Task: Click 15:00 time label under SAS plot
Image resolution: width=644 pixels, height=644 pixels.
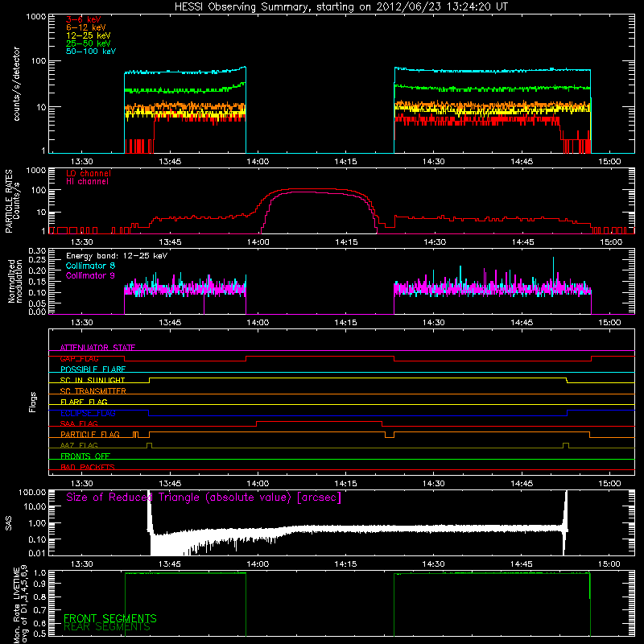Action: (609, 564)
